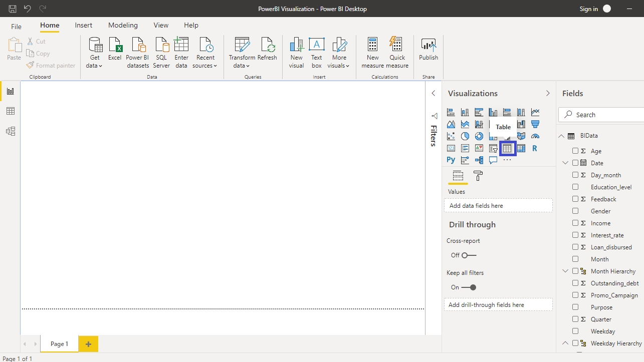This screenshot has width=644, height=362.
Task: Add a Python visual
Action: (451, 160)
